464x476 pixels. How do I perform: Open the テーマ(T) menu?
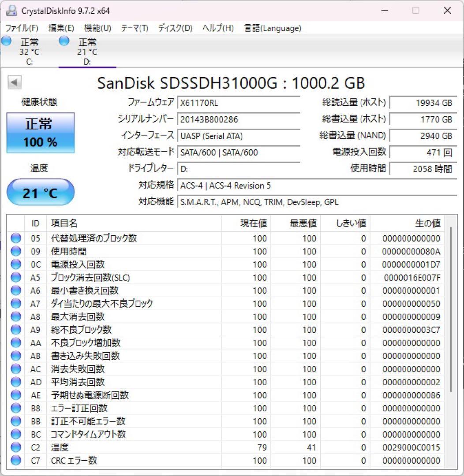click(134, 28)
